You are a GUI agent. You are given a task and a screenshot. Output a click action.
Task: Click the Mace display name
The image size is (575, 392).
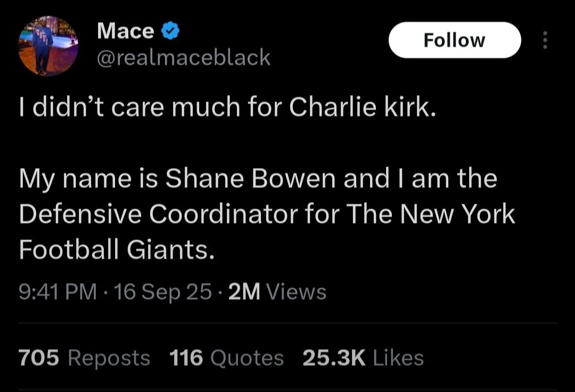pyautogui.click(x=126, y=31)
